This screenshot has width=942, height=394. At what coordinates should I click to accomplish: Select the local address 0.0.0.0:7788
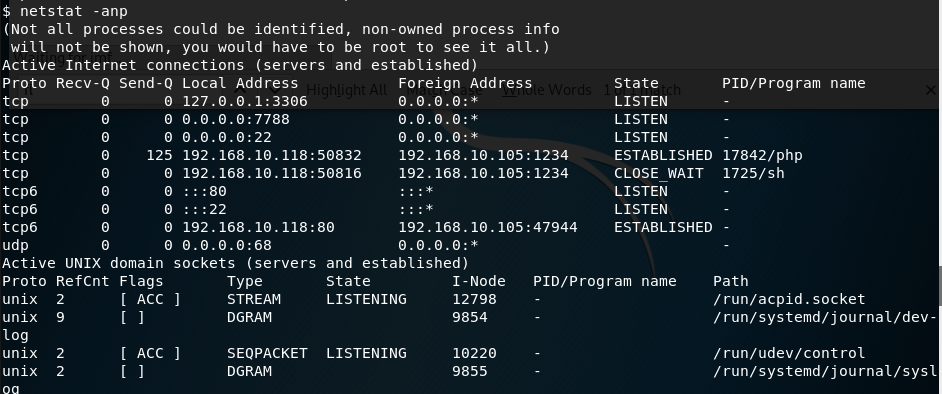click(236, 119)
